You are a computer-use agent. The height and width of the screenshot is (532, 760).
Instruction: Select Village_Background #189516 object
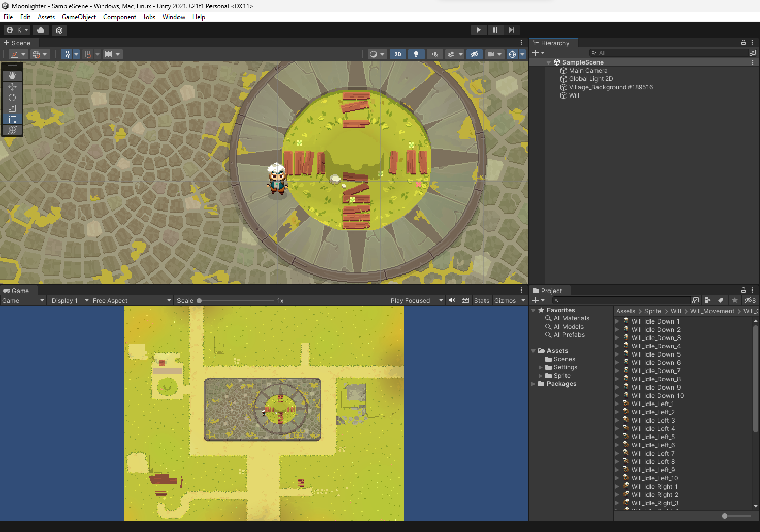tap(610, 87)
